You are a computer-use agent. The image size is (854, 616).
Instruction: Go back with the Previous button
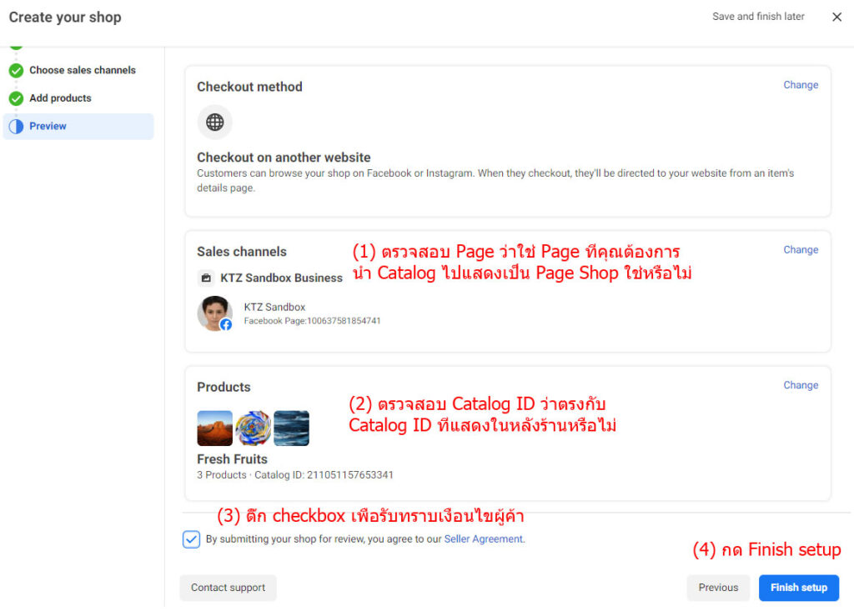[x=717, y=588]
